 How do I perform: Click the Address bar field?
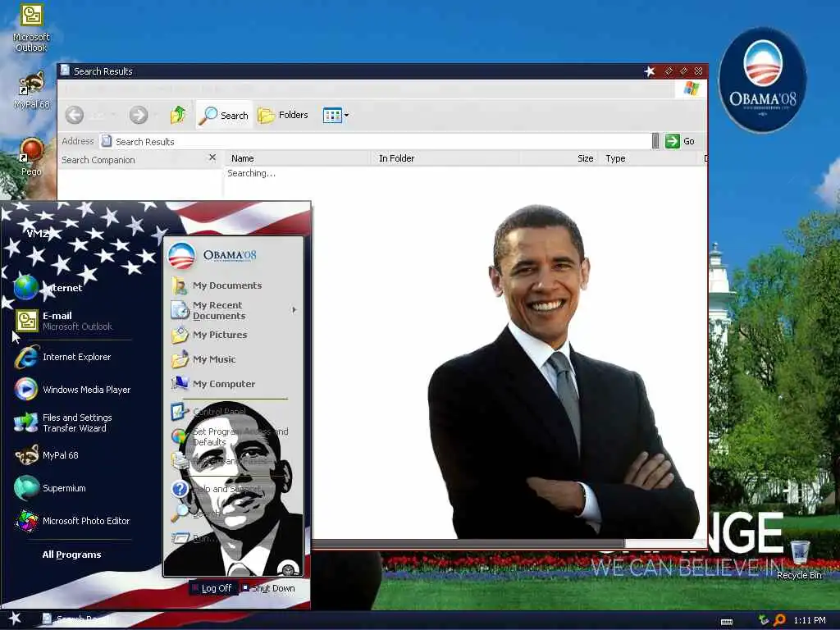click(375, 141)
